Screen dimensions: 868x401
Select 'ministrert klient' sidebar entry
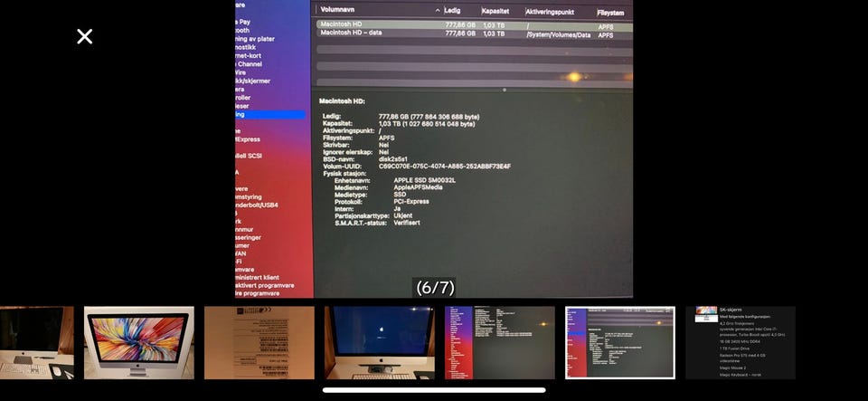coord(258,278)
